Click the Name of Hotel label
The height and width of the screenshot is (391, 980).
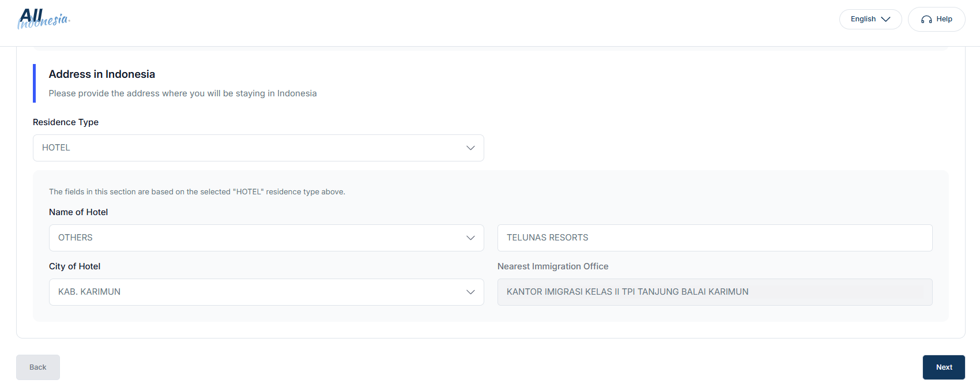[78, 212]
